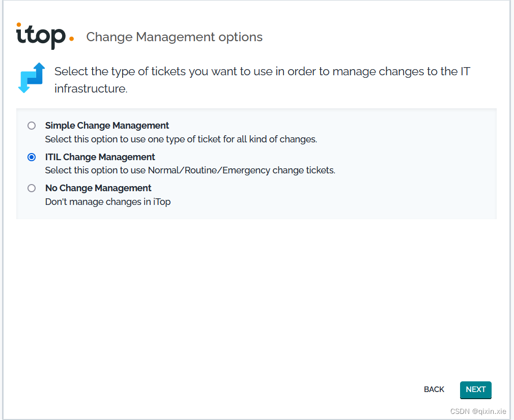Click the NEXT button
This screenshot has height=420, width=514.
[475, 389]
